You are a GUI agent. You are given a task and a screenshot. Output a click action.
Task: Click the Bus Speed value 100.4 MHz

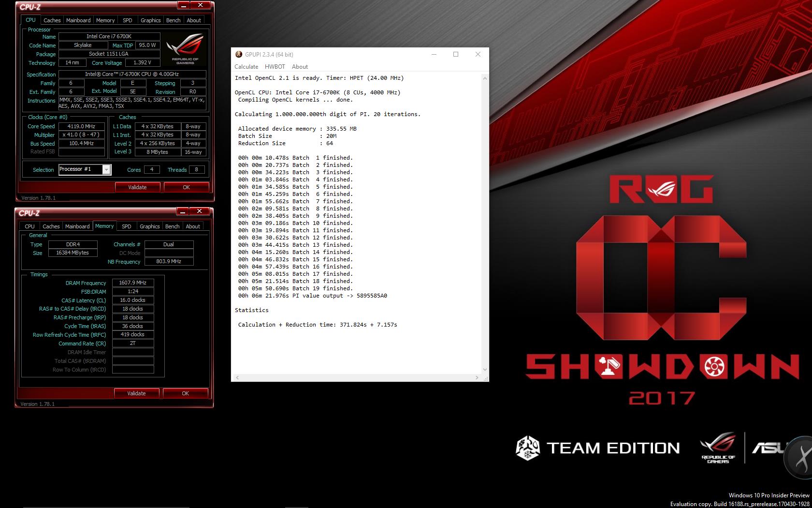click(82, 144)
